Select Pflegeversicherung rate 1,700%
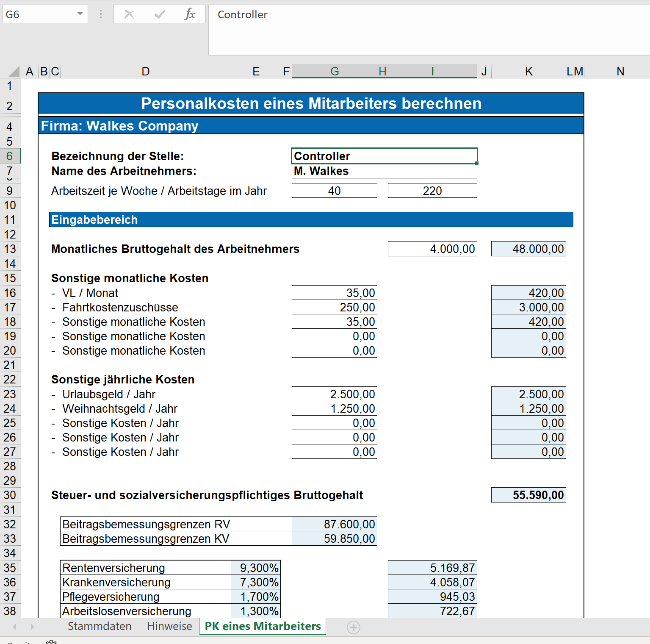650x644 pixels. [x=256, y=597]
